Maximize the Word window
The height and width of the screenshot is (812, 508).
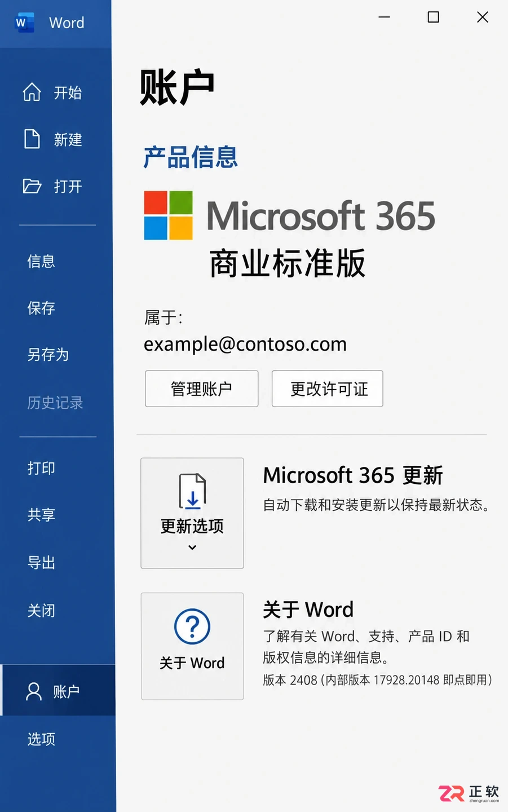(x=433, y=17)
